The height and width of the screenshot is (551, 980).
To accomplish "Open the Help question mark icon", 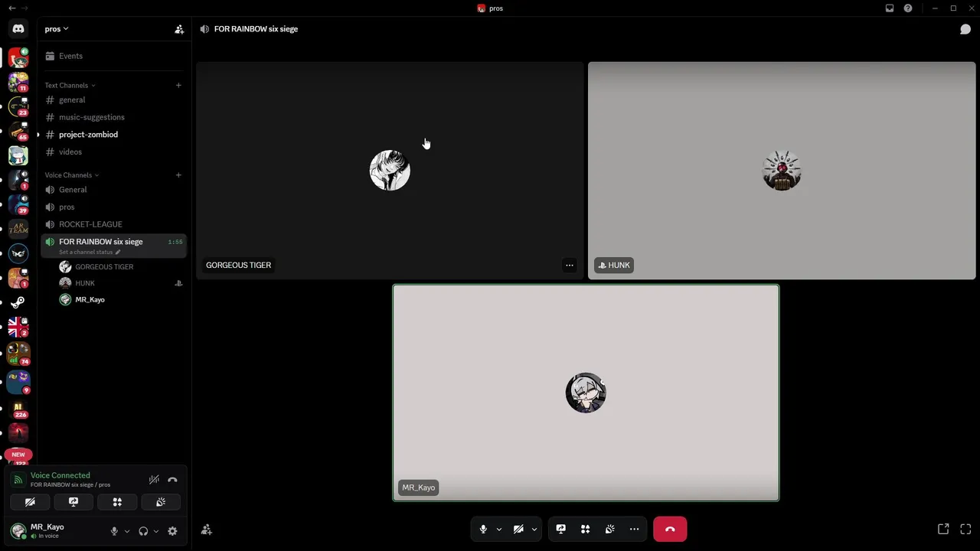I will click(908, 8).
